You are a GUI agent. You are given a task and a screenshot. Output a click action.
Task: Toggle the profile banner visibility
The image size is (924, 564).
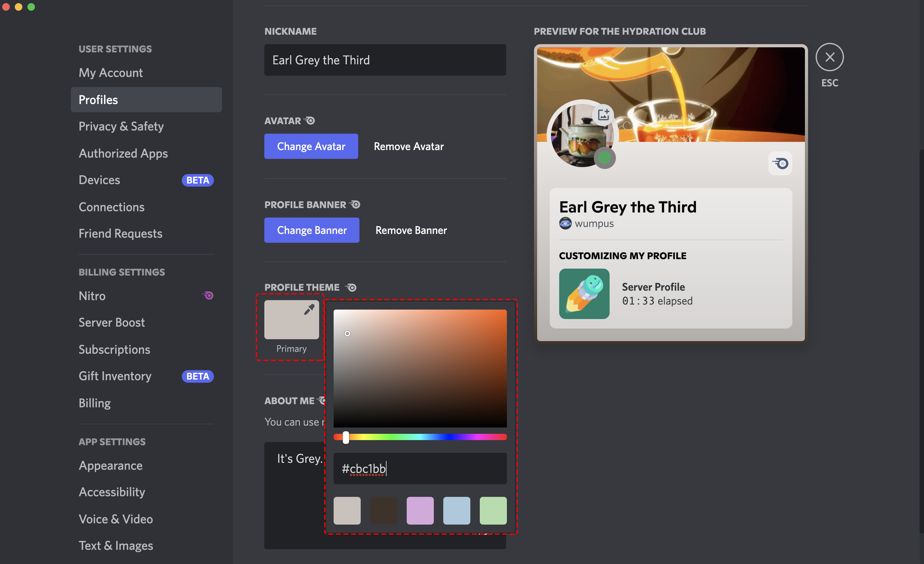click(410, 230)
